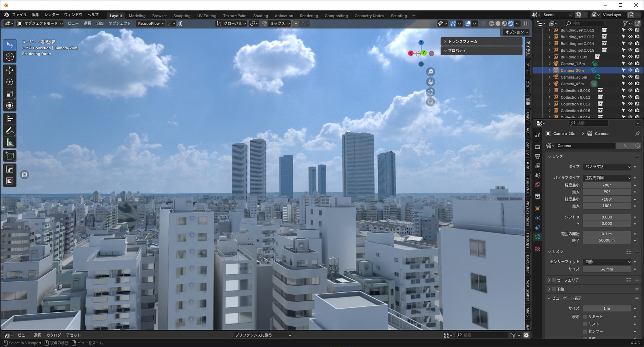Click the Camera data breadcrumb

[x=597, y=134]
